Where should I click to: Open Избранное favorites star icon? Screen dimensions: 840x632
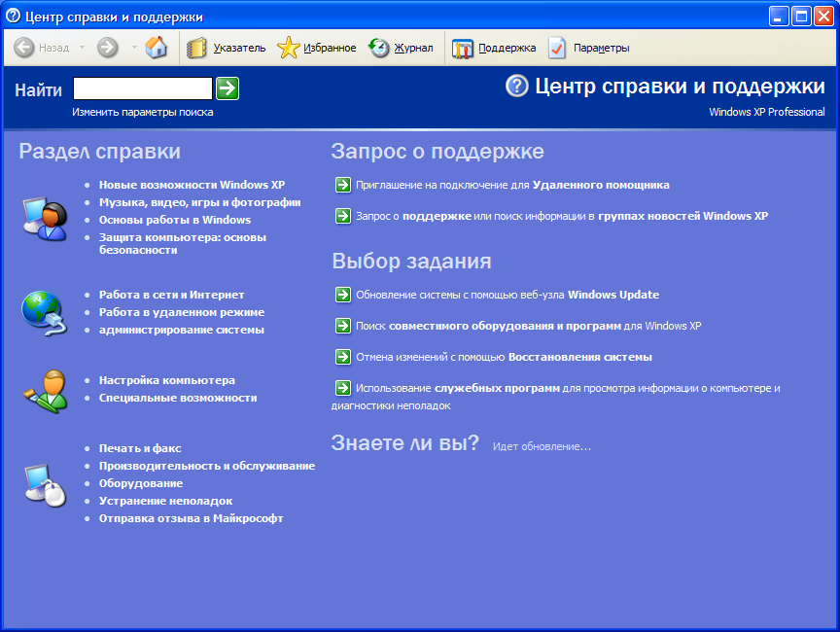tap(288, 48)
